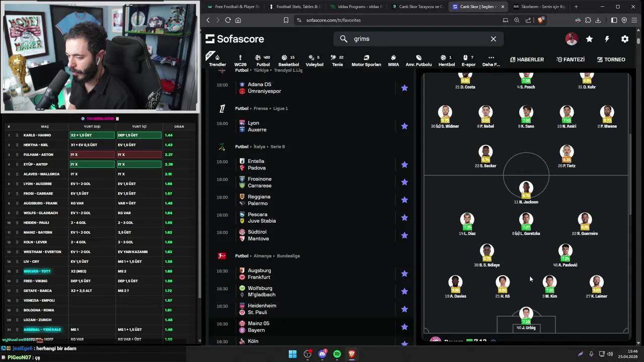Reload the browser page
Viewport: 644px width, 362px height.
228,20
